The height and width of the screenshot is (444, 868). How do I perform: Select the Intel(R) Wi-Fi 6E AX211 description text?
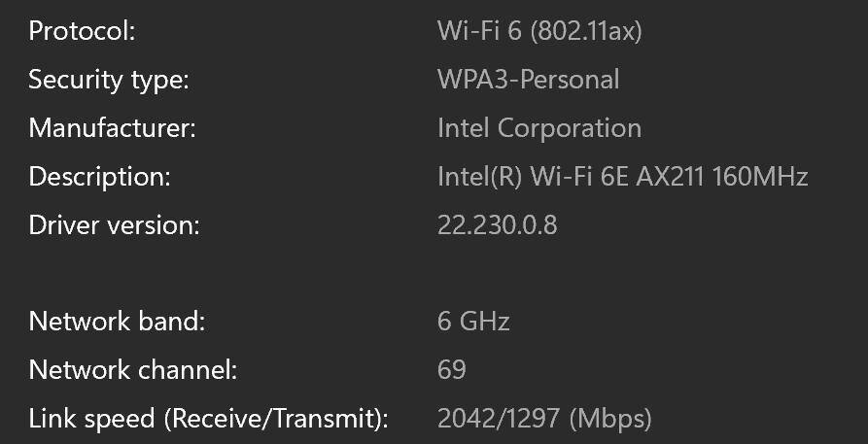tap(572, 177)
